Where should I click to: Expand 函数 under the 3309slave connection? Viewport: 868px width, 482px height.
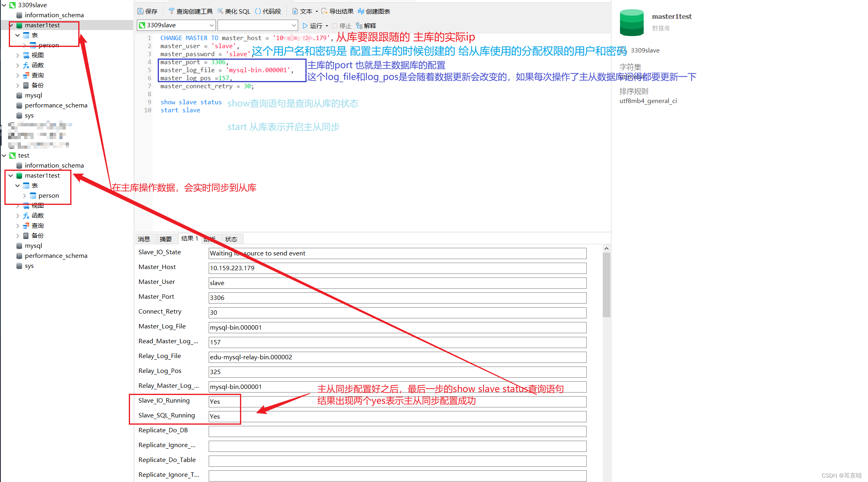pyautogui.click(x=18, y=65)
